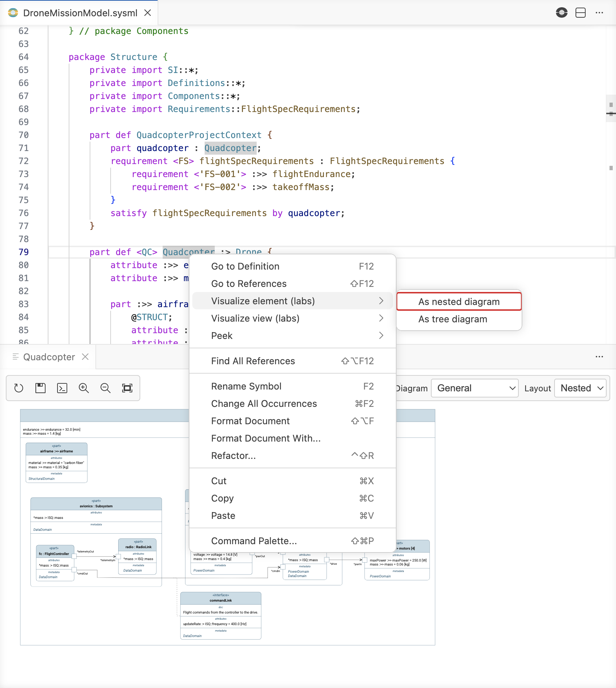This screenshot has width=616, height=688.
Task: Select Format Document
Action: (x=292, y=421)
